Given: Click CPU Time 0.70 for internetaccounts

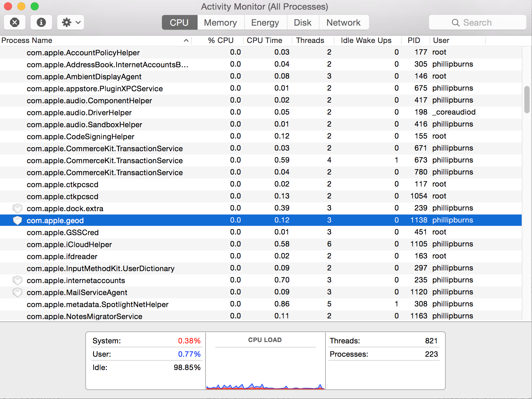Looking at the screenshot, I should coord(282,280).
